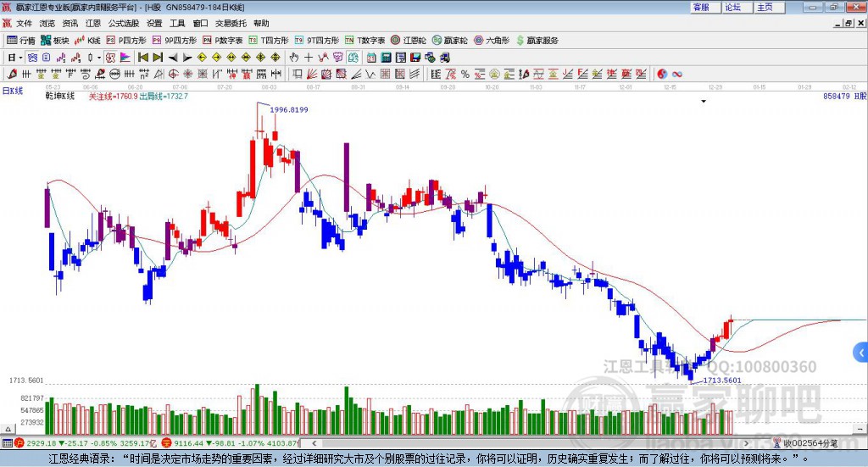868x467 pixels.
Task: Open the 9P四方形 tool
Action: [x=175, y=41]
